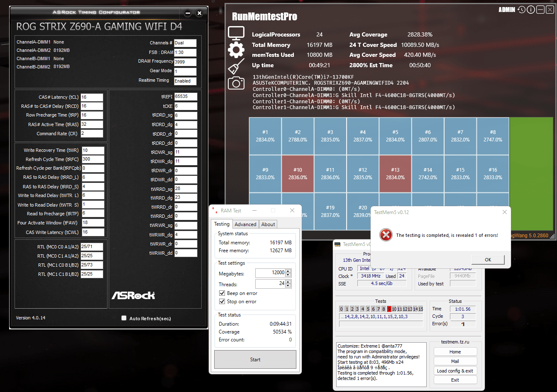Viewport: 557px width, 392px height.
Task: Select the red memtest tile #13
Action: (395, 174)
